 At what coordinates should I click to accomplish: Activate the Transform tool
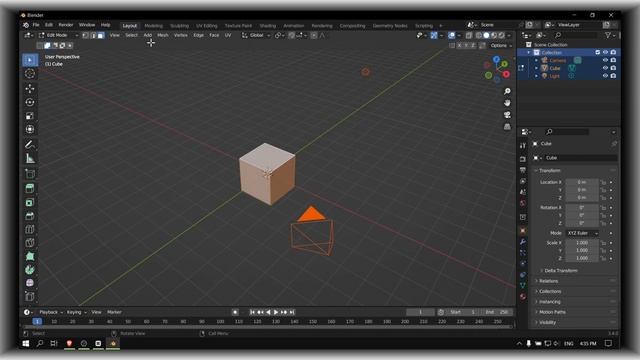tap(30, 129)
